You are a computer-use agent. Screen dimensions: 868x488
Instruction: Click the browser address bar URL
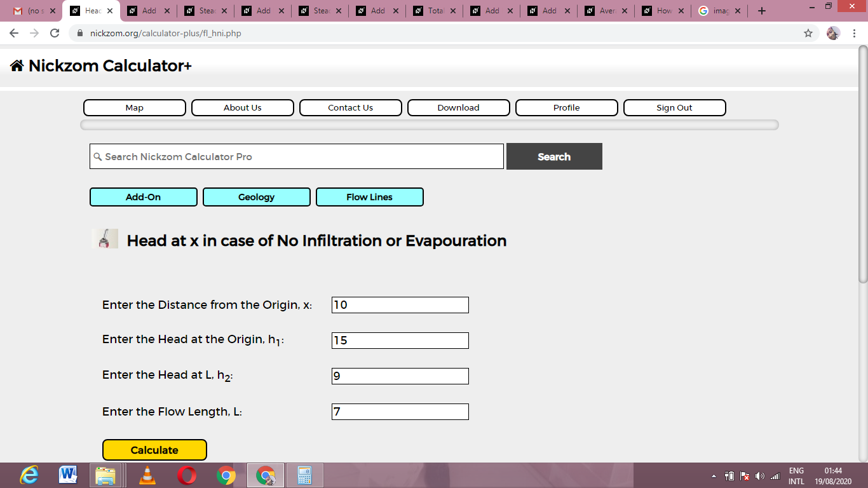tap(166, 33)
